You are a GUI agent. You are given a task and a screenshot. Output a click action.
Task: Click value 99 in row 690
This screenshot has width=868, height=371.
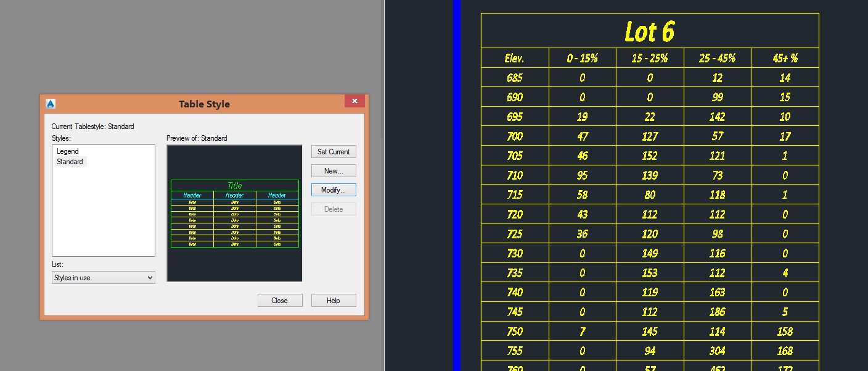coord(718,97)
